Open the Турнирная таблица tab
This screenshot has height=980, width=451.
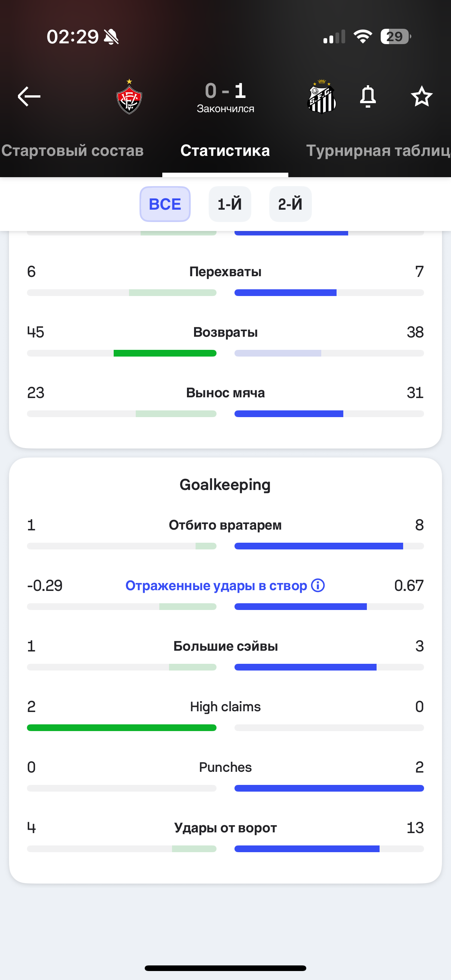tap(378, 151)
